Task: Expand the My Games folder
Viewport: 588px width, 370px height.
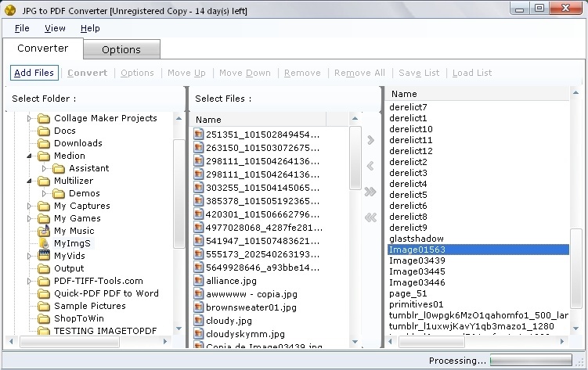Action: 29,218
